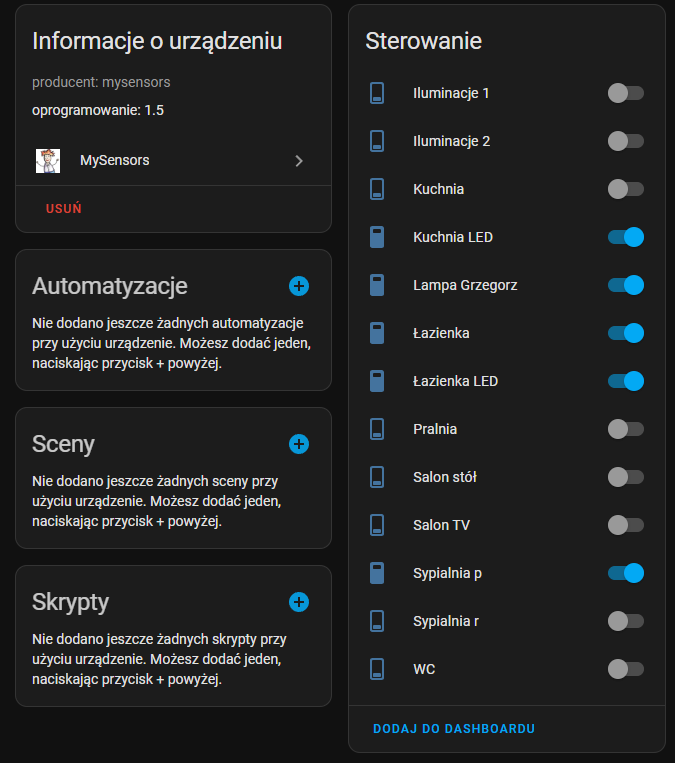This screenshot has width=675, height=763.
Task: Click the plus icon in Automatyzacje card
Action: click(299, 286)
